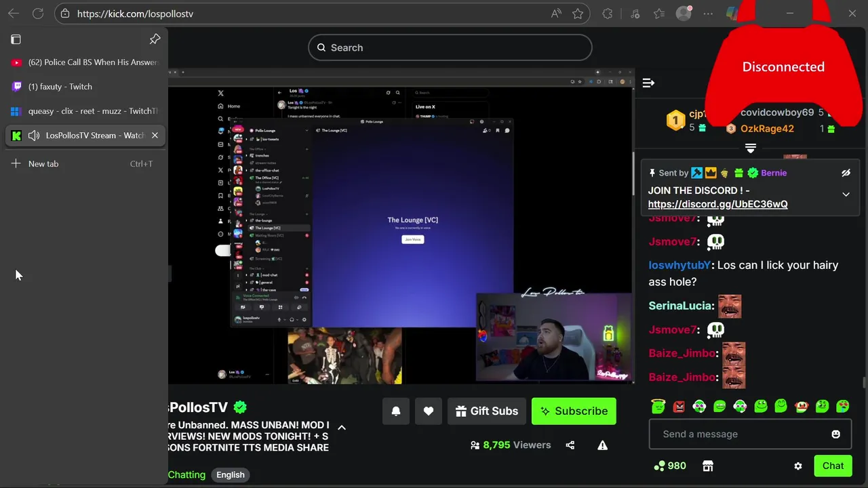Insert the red angry face emote
This screenshot has height=488, width=868.
click(679, 406)
